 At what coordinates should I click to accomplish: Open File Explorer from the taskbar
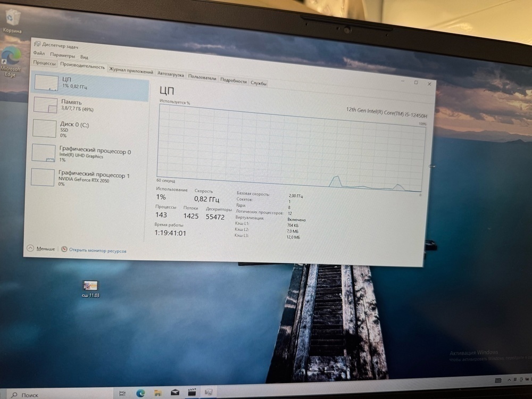point(157,393)
